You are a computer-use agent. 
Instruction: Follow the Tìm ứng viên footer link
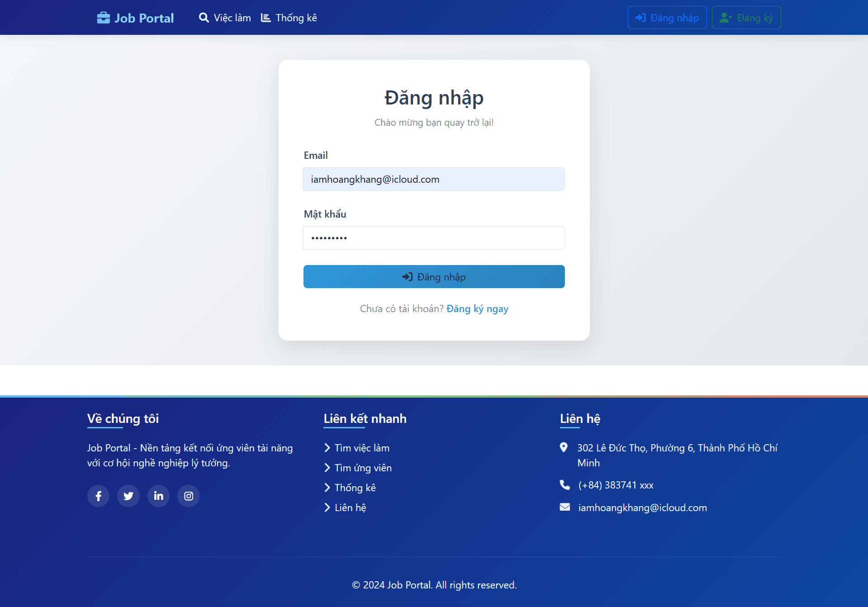(363, 468)
